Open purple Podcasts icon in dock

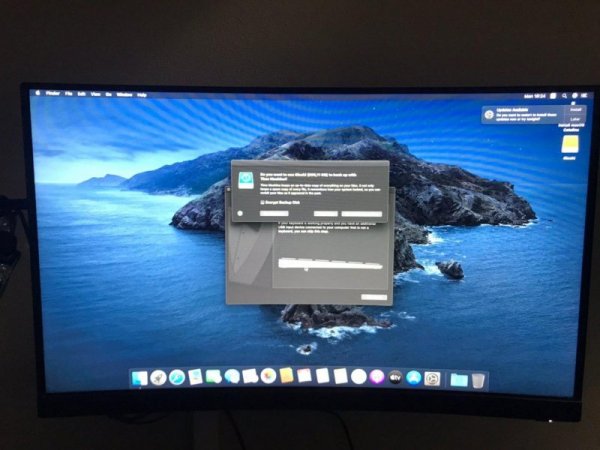pos(377,377)
